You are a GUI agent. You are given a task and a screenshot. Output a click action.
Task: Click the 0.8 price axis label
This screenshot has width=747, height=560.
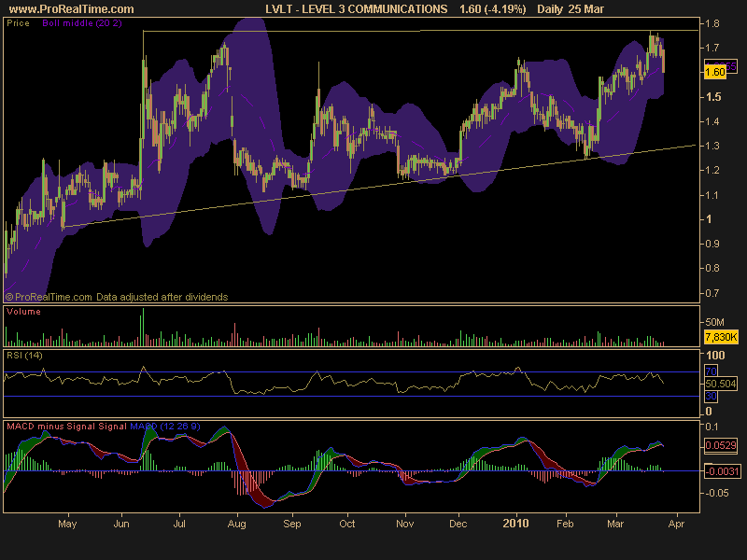tap(712, 268)
